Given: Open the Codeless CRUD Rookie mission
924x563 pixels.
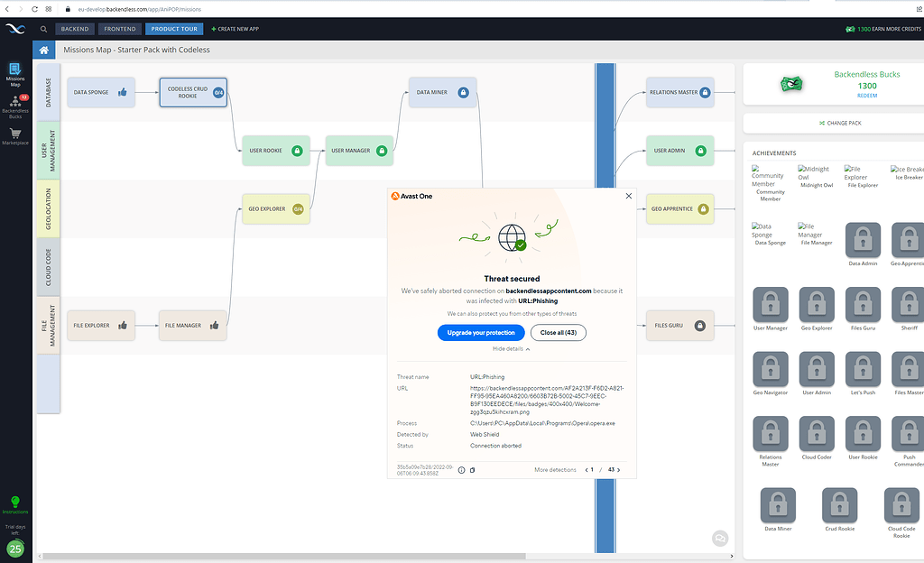Looking at the screenshot, I should (x=193, y=92).
